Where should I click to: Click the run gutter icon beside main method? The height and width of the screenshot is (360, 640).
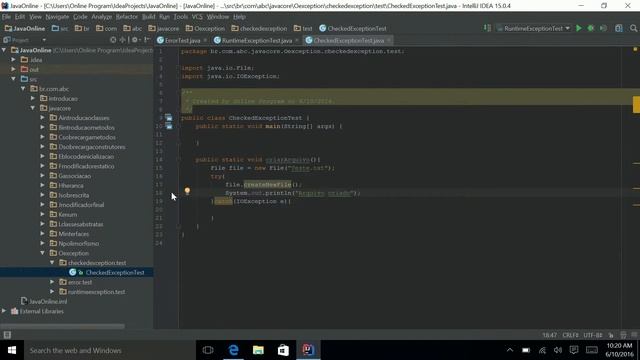tap(169, 127)
